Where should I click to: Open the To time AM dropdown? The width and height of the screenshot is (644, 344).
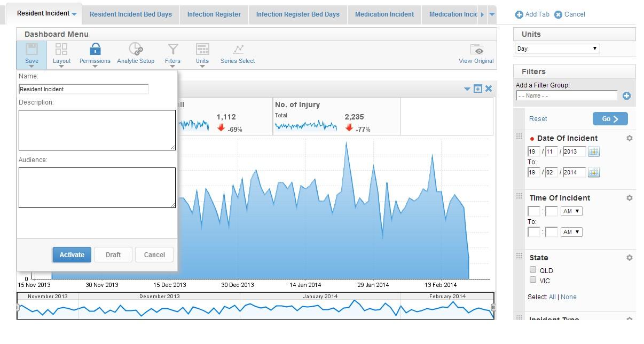coord(571,232)
